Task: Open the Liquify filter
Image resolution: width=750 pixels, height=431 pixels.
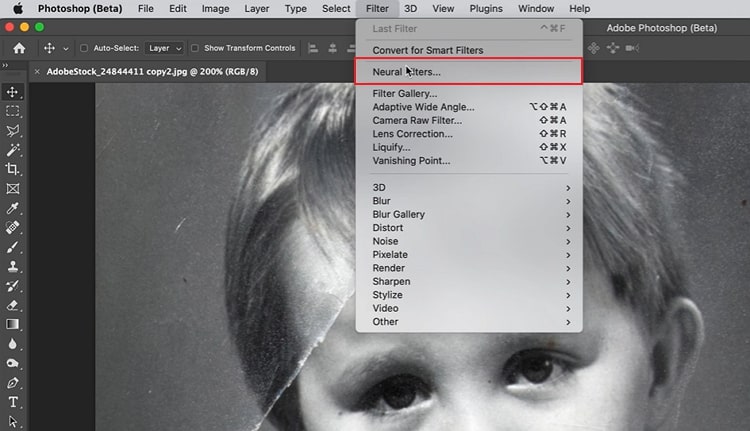Action: click(x=469, y=147)
